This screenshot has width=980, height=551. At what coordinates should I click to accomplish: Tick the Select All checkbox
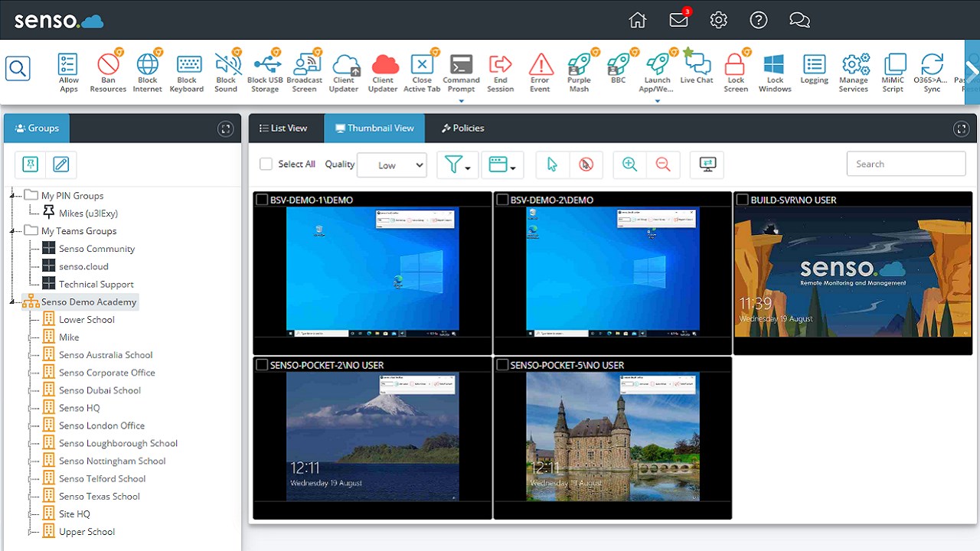click(x=266, y=164)
